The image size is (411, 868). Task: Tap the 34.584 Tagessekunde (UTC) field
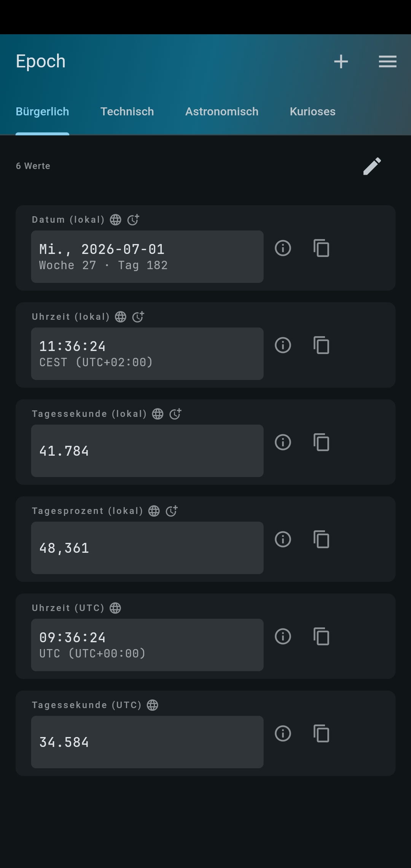147,742
